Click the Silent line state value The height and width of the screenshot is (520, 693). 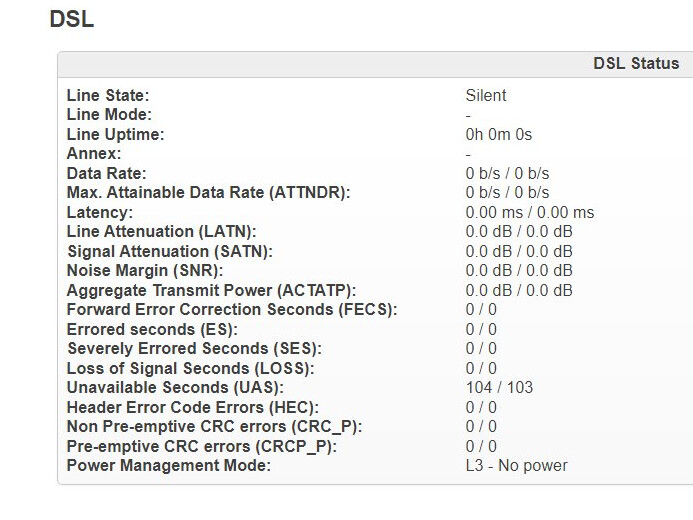click(486, 95)
